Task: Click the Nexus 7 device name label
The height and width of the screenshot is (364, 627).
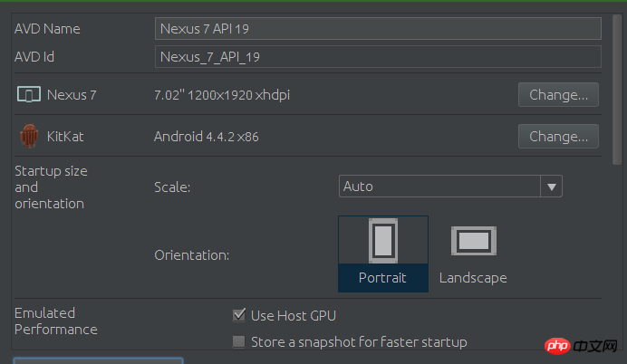Action: (72, 95)
